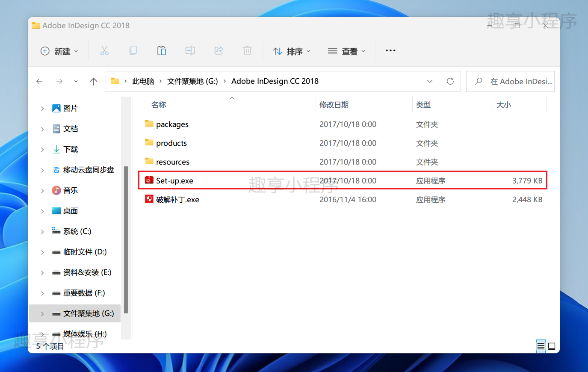This screenshot has width=588, height=372.
Task: Open 音乐 in the navigation pane
Action: [x=71, y=190]
